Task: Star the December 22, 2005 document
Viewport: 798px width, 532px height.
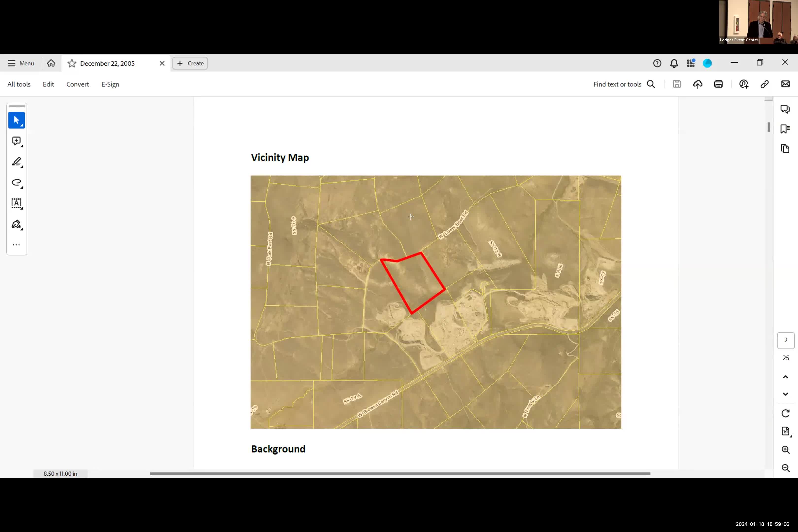Action: [72, 64]
